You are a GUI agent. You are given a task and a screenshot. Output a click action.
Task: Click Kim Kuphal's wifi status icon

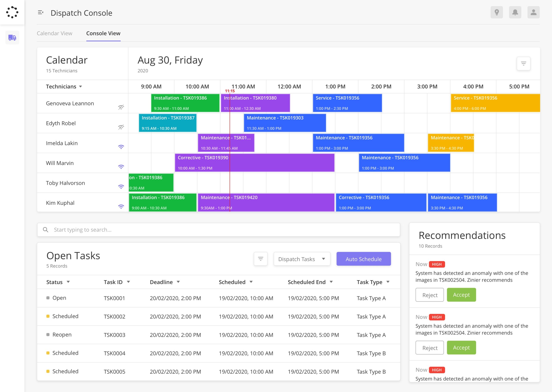tap(121, 207)
